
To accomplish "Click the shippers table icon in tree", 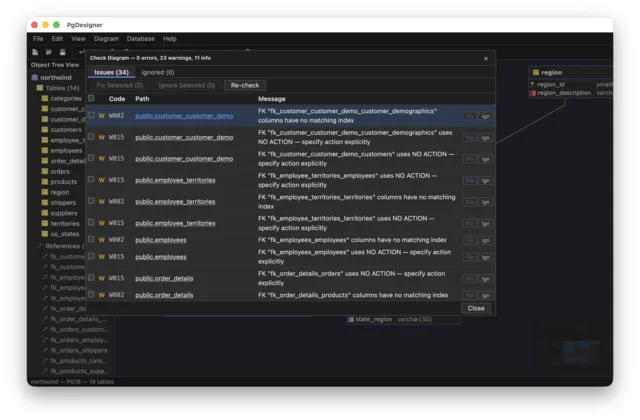I will coord(45,202).
